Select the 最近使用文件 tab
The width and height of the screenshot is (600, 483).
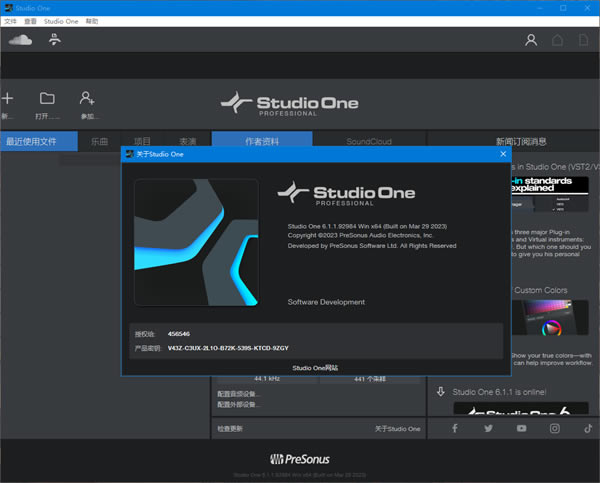(x=39, y=141)
